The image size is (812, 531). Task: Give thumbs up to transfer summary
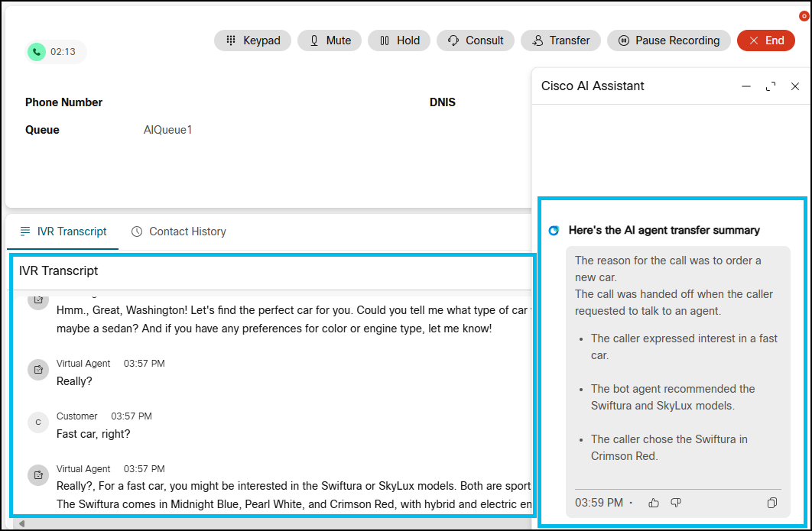[654, 503]
